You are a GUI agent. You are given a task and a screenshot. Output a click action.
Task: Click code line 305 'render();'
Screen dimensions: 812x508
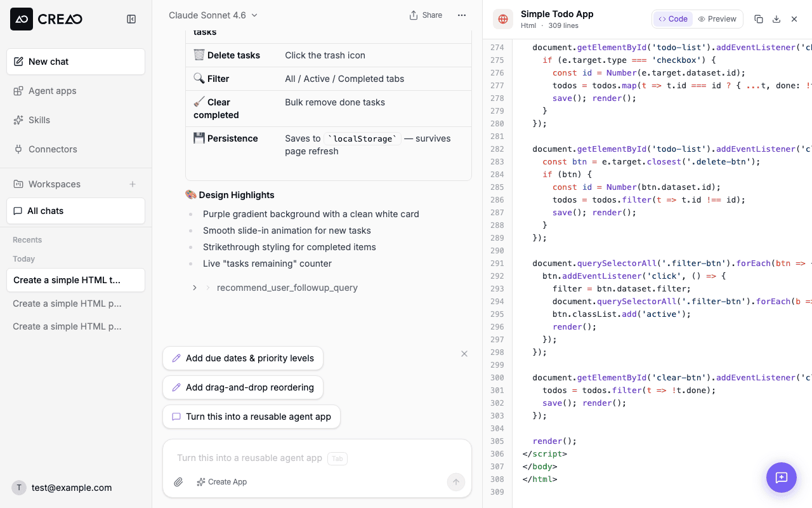pos(554,441)
